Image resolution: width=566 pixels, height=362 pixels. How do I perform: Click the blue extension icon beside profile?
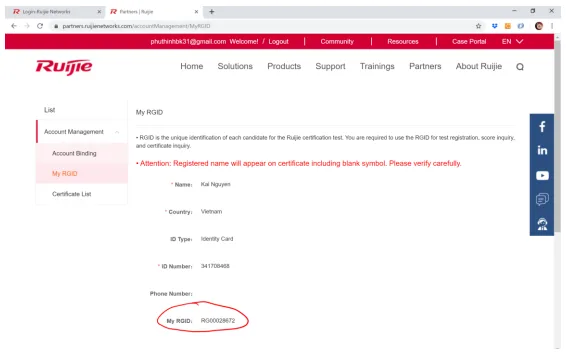click(x=521, y=26)
